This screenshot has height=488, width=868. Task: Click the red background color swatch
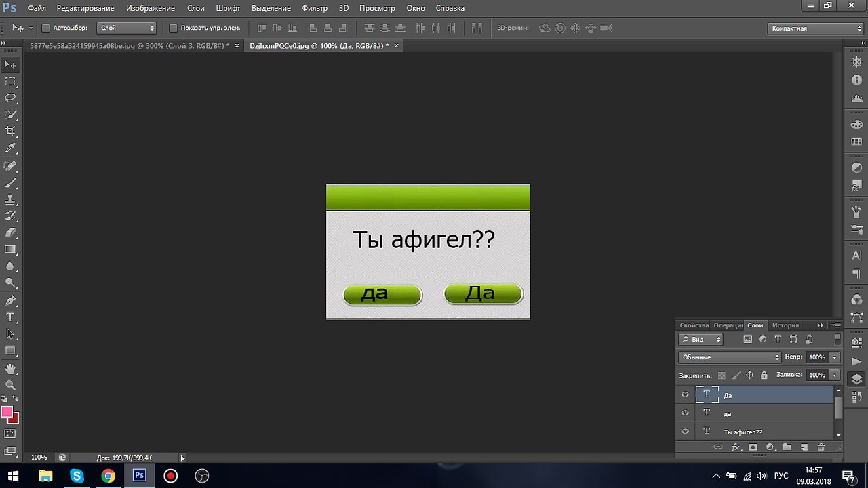pos(16,419)
